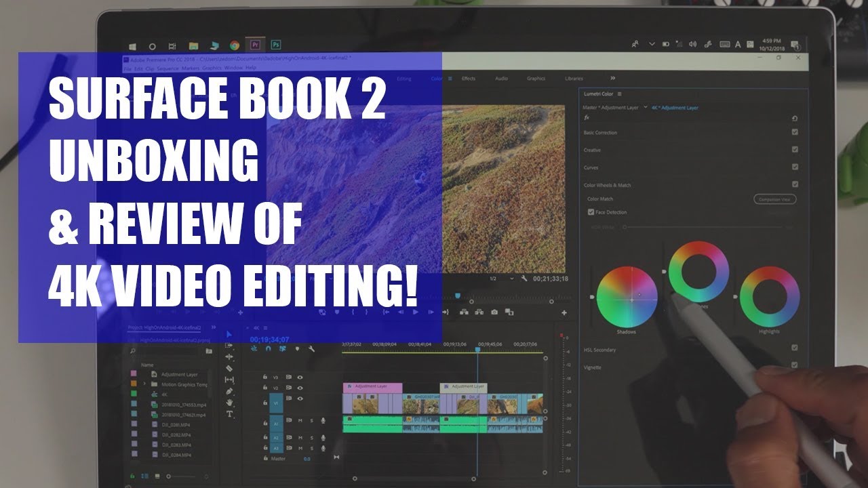This screenshot has height=488, width=868.
Task: Open the Program monitor button editor plus
Action: [564, 313]
